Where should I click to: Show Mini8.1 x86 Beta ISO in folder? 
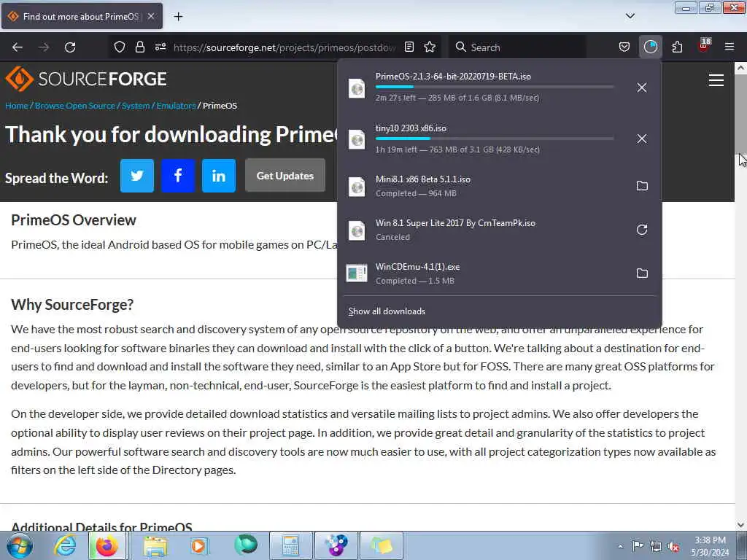click(642, 186)
